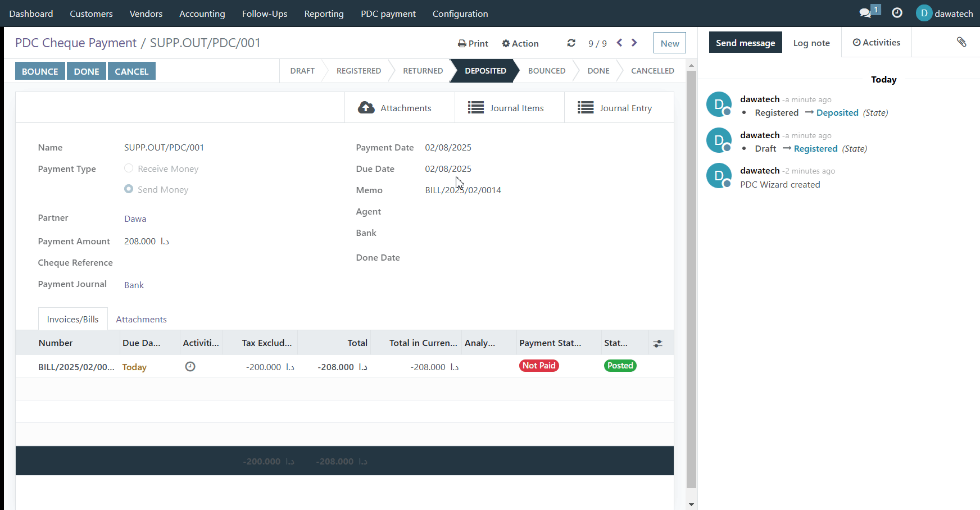Image resolution: width=980 pixels, height=510 pixels.
Task: Click the Print button
Action: [473, 43]
